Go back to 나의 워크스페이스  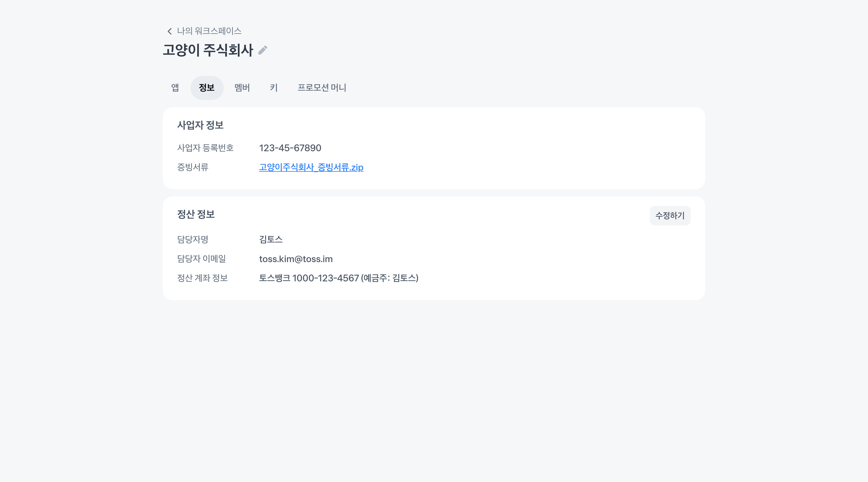[209, 31]
